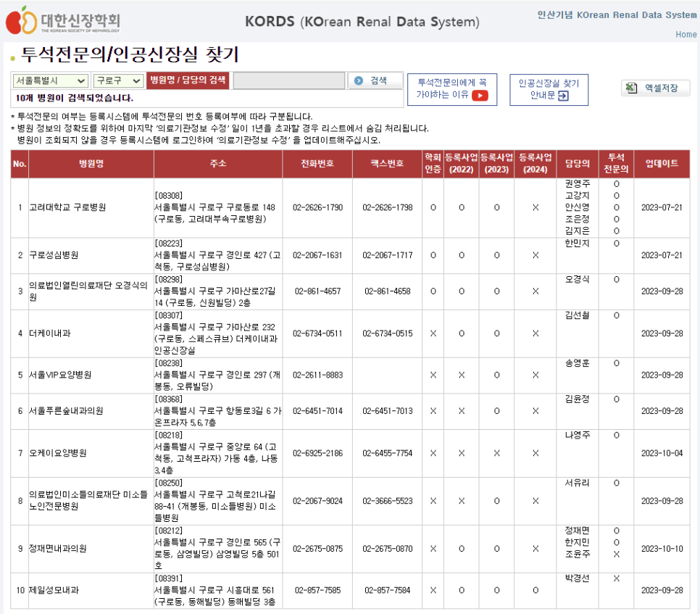Click fax number 02-6451-7013
Screen dimensions: 700x614
pyautogui.click(x=388, y=411)
